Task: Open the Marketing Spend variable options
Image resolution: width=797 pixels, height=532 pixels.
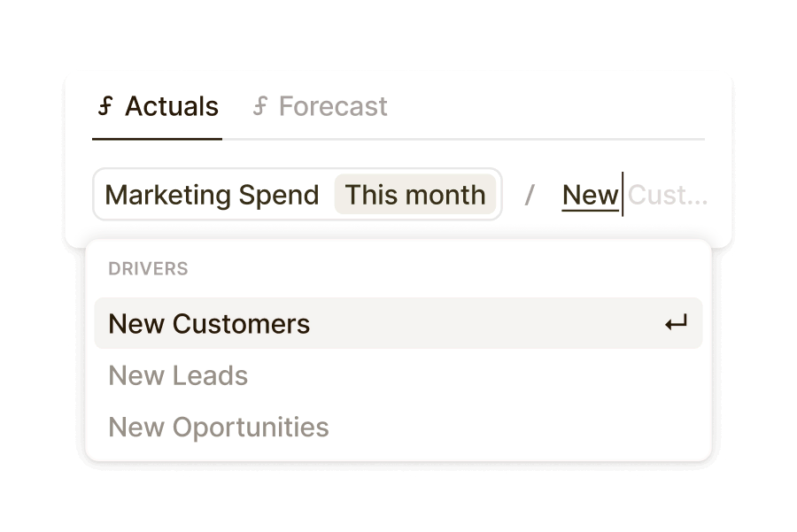Action: click(x=212, y=195)
